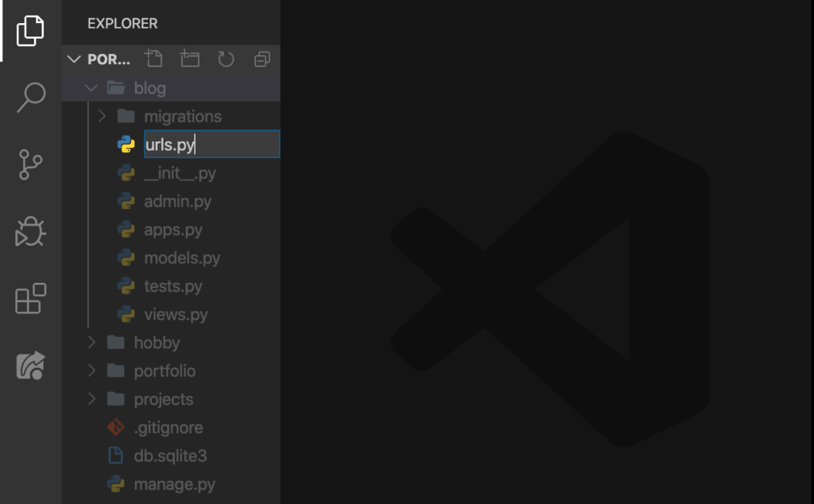This screenshot has height=504, width=814.
Task: Open the Source Control view
Action: [30, 165]
